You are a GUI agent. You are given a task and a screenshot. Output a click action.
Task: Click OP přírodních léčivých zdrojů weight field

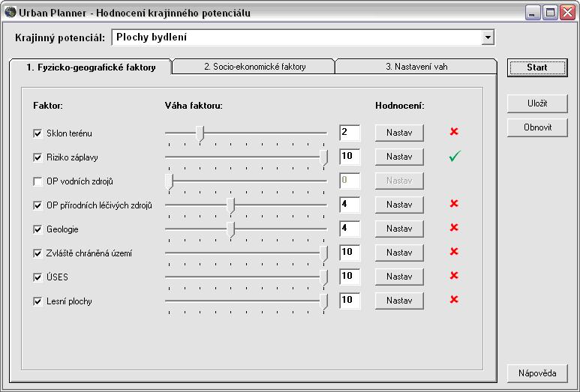pos(350,205)
